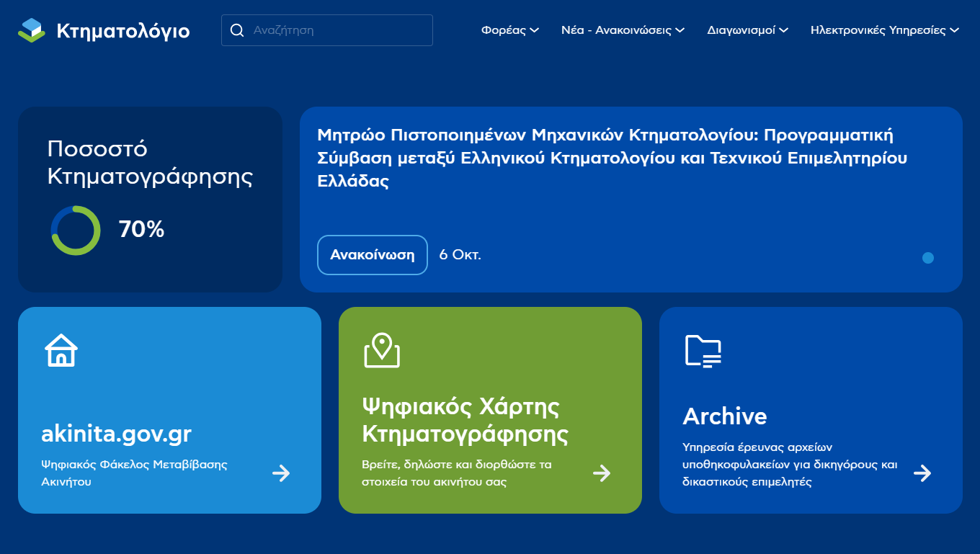This screenshot has width=980, height=554.
Task: Click the folder icon on the Archive card
Action: (x=704, y=351)
